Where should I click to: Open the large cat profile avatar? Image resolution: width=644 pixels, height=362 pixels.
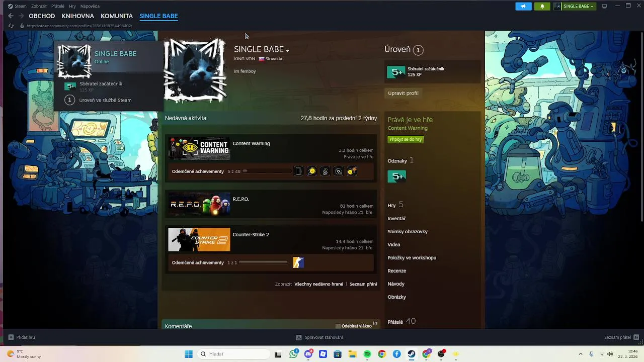pyautogui.click(x=195, y=71)
